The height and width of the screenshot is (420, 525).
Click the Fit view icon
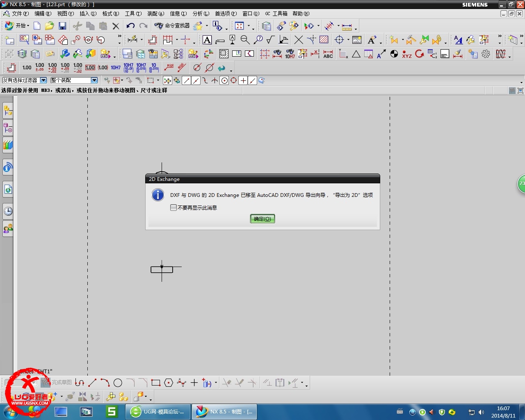(x=240, y=26)
